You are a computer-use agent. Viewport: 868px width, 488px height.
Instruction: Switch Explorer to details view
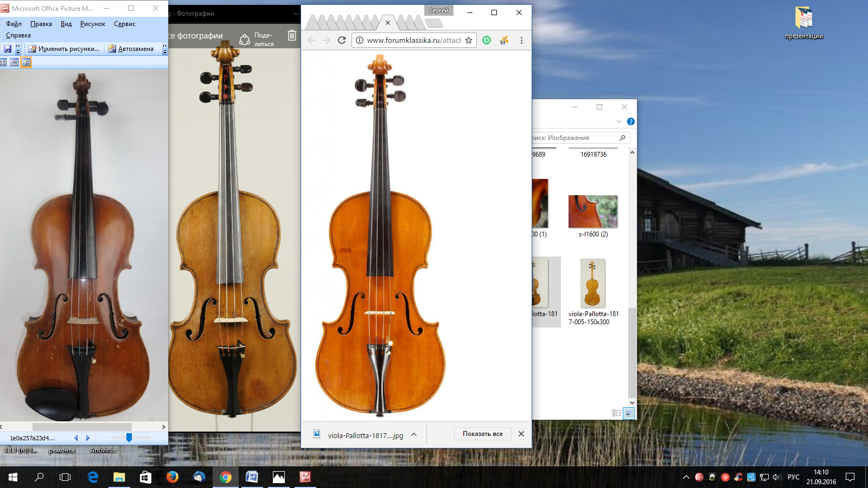pos(616,413)
